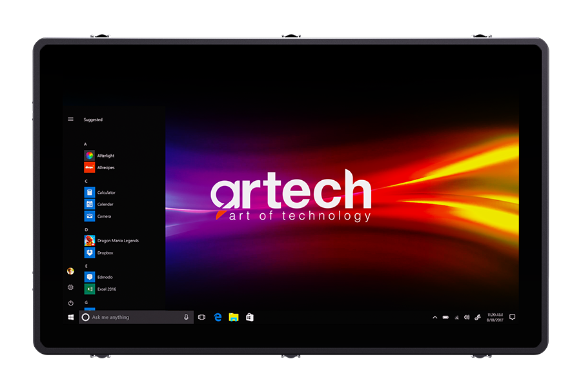This screenshot has height=392, width=581.
Task: Click the Calculator app icon
Action: (x=90, y=192)
